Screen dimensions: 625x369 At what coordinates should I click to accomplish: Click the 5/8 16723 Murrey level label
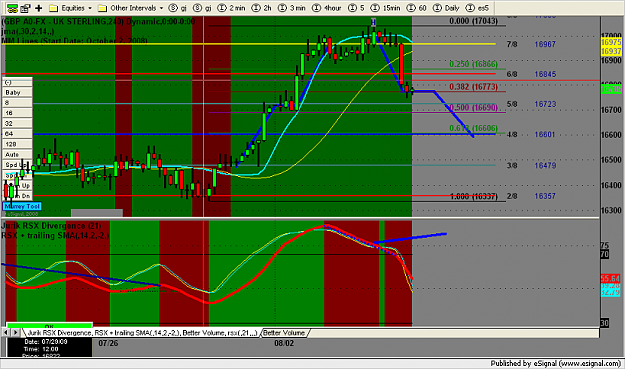click(531, 104)
